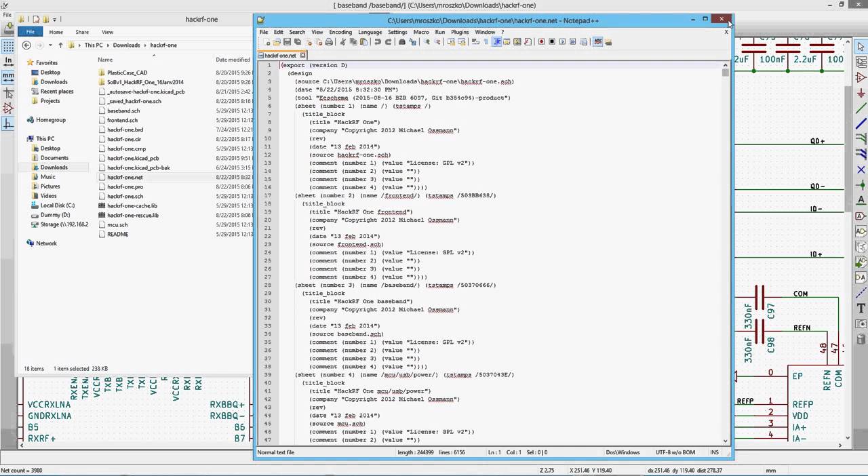Click Date modified column header
Screen dimensions: 868x476
(x=233, y=60)
